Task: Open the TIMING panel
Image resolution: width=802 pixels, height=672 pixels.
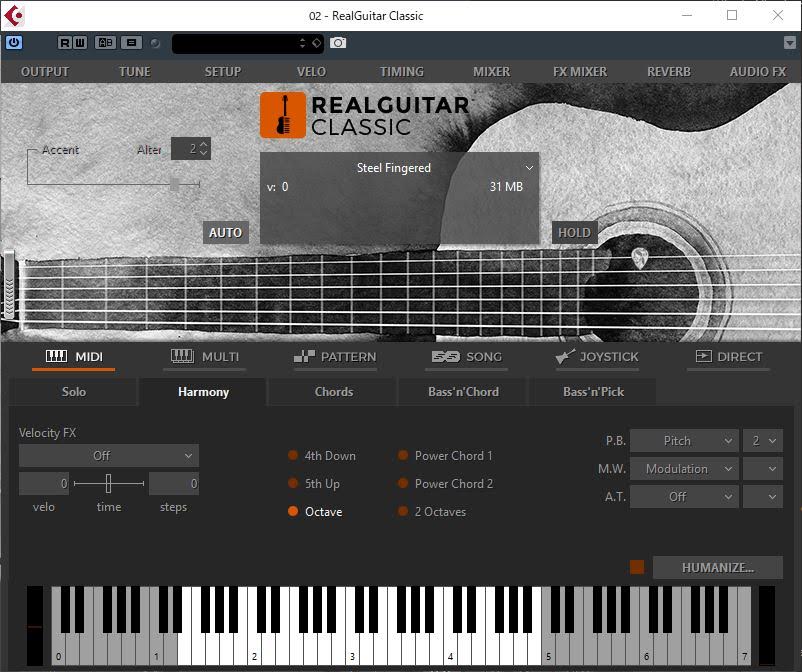Action: click(x=402, y=72)
